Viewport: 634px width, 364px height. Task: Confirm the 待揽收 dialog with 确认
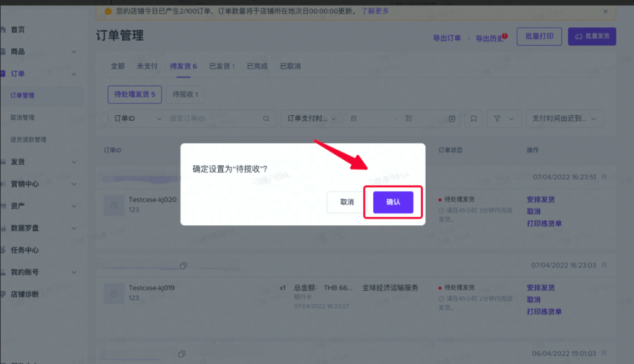(394, 202)
